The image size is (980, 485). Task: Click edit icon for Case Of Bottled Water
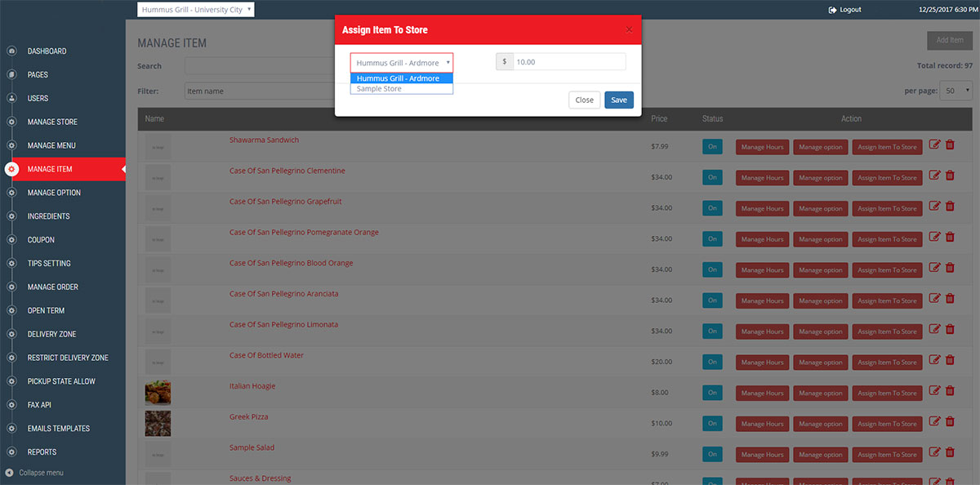click(x=935, y=360)
